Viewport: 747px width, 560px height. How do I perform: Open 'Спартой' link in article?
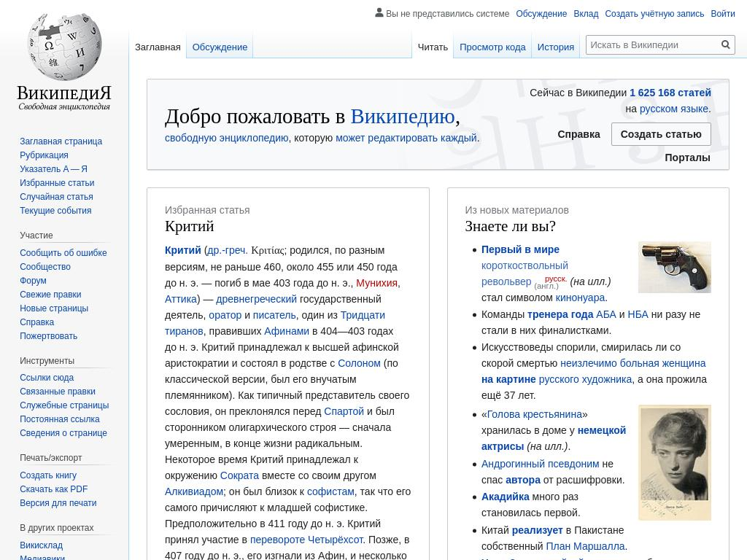click(344, 411)
